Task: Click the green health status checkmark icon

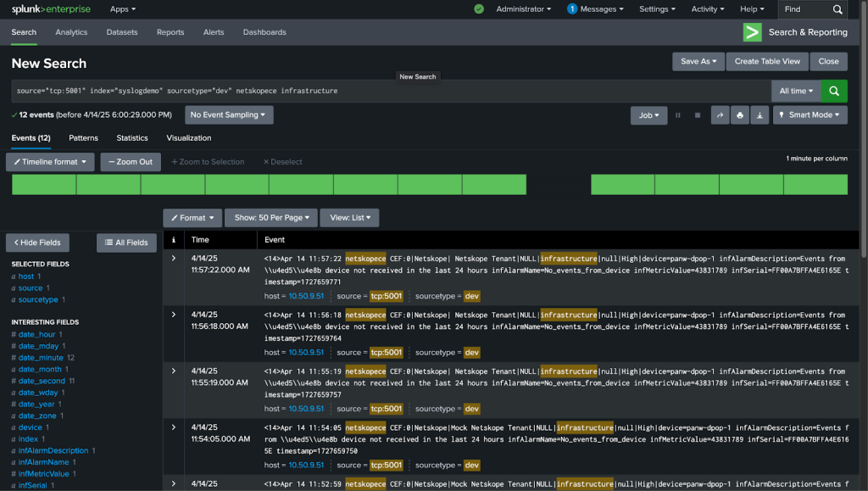Action: tap(479, 8)
